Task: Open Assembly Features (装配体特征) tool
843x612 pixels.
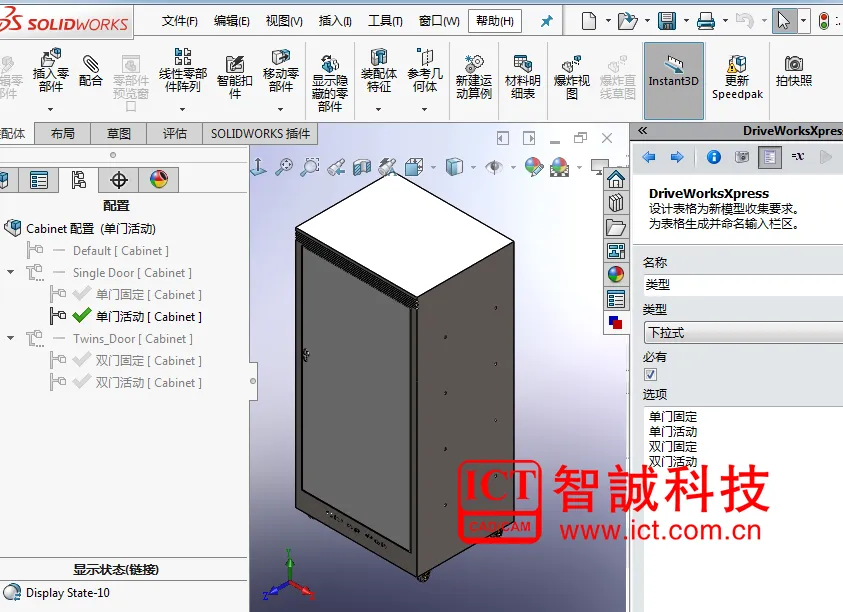Action: (x=378, y=70)
